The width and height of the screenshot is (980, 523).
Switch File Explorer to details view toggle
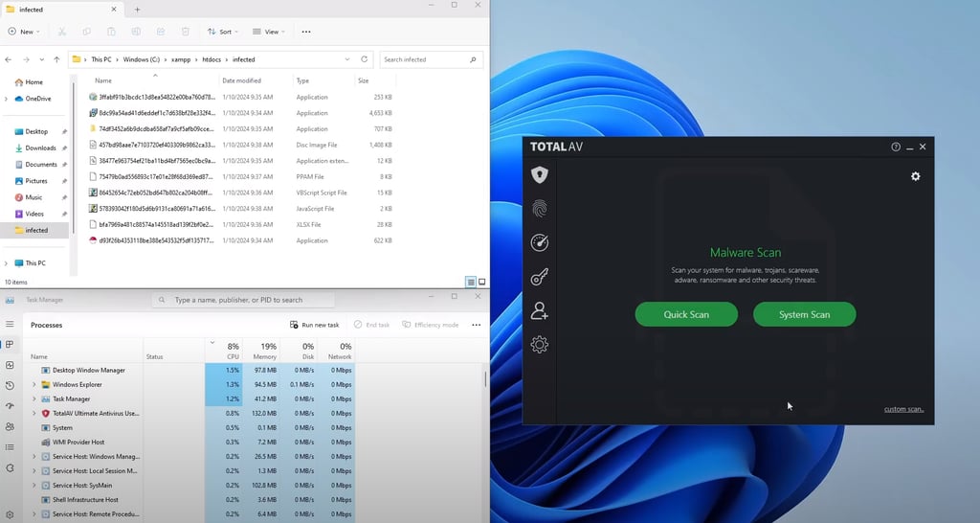[471, 283]
